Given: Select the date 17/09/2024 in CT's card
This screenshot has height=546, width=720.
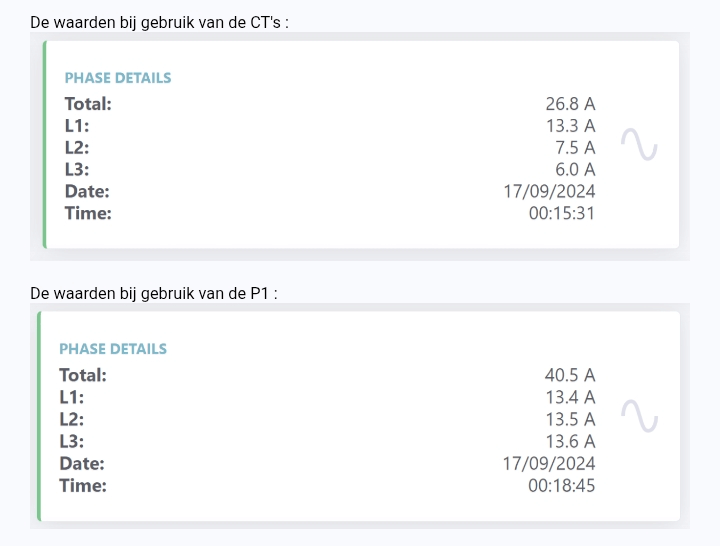Looking at the screenshot, I should point(549,191).
